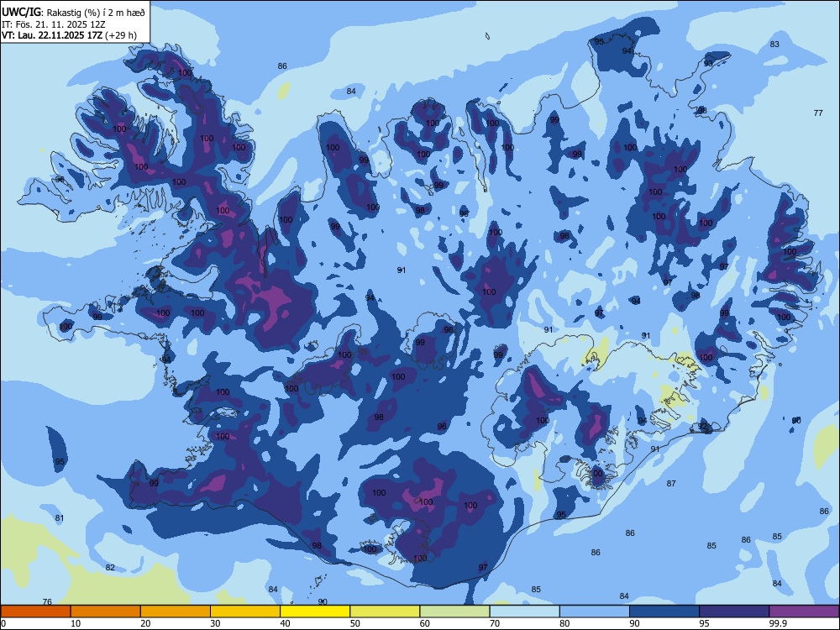This screenshot has width=840, height=630.
Task: Click the '77' humidity value on the map
Action: coord(818,113)
